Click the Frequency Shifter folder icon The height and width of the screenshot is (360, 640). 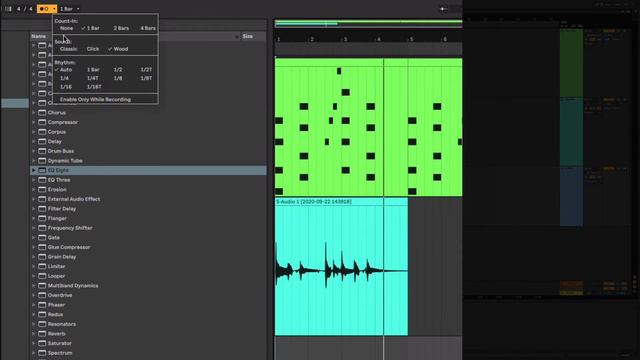coord(42,228)
